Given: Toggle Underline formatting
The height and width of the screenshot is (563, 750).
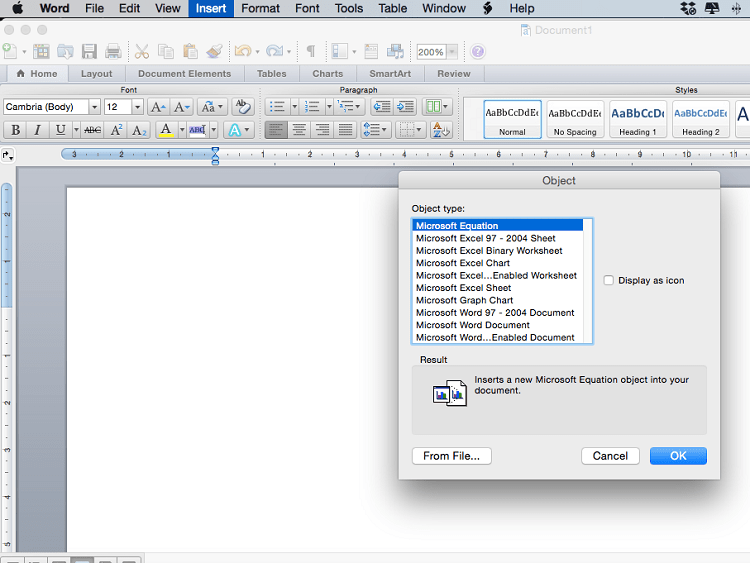Looking at the screenshot, I should 60,130.
